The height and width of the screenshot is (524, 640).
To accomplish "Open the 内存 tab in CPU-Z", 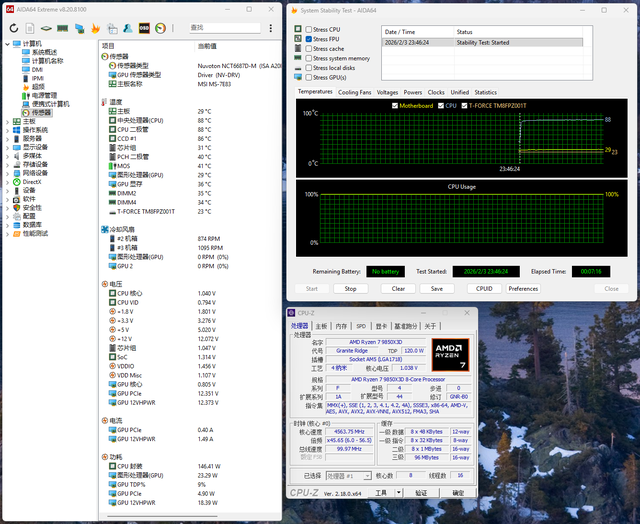I will (x=341, y=326).
